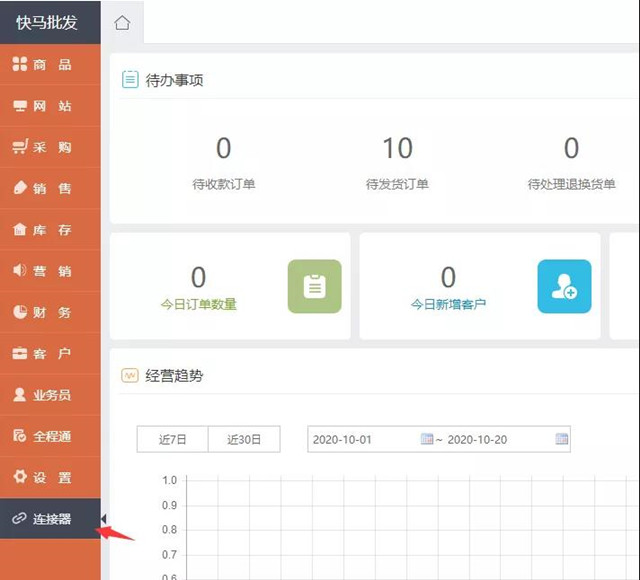This screenshot has width=640, height=580.
Task: Open the 连接器 sidebar item
Action: (50, 519)
